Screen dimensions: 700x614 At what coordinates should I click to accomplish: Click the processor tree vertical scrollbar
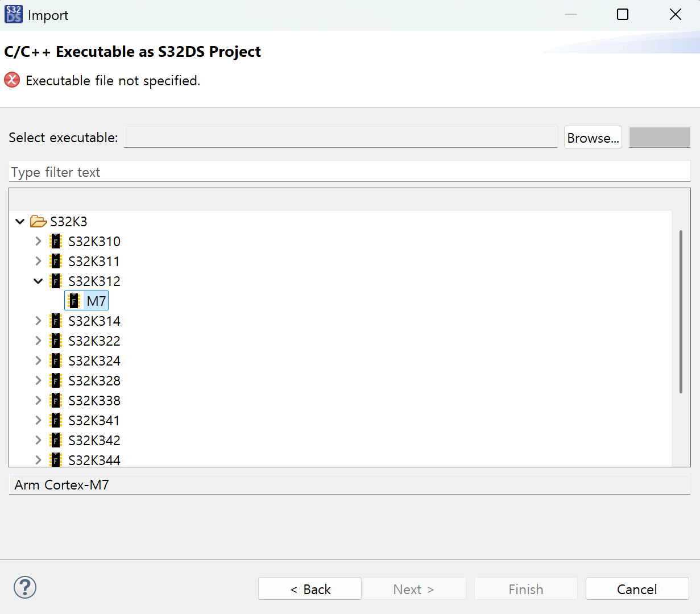click(681, 312)
